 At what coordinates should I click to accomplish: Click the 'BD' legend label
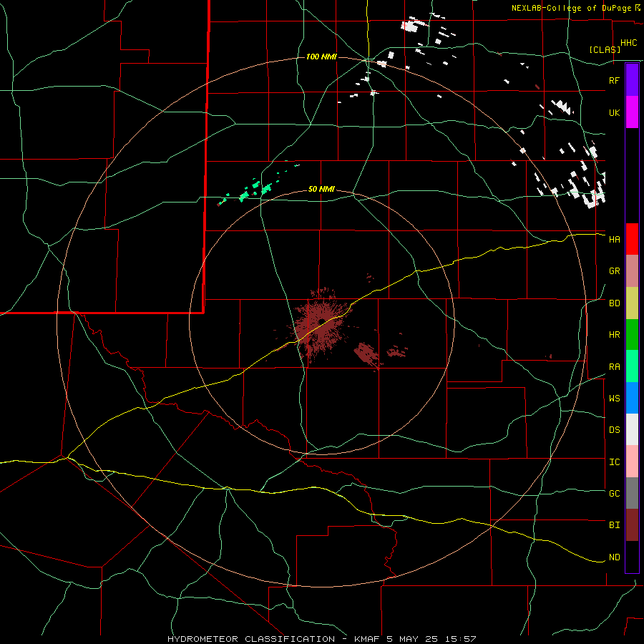pyautogui.click(x=614, y=303)
